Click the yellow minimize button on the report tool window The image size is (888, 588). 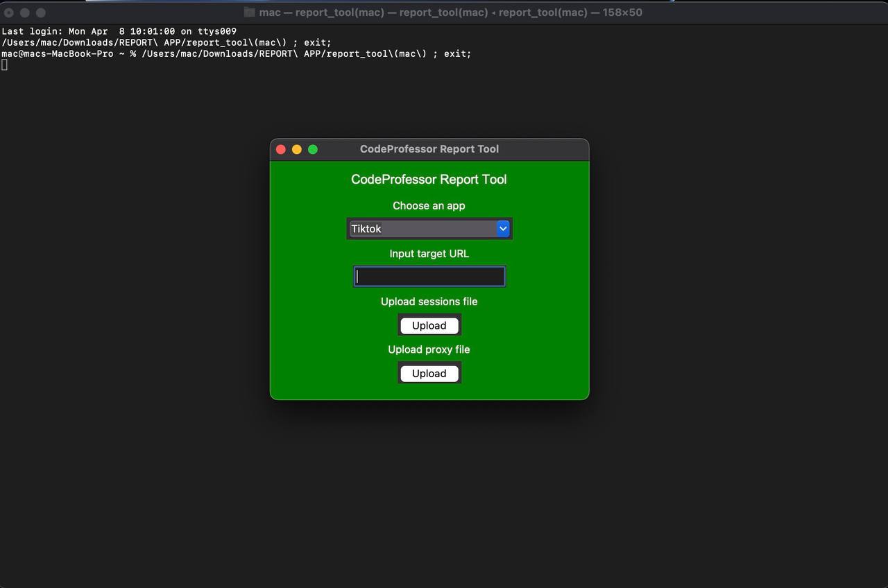pyautogui.click(x=296, y=148)
